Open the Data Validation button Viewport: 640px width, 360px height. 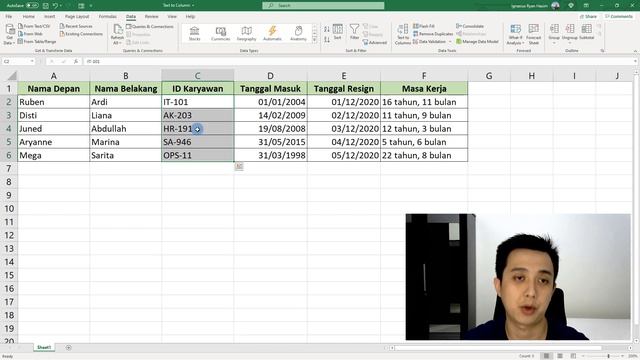click(x=429, y=42)
